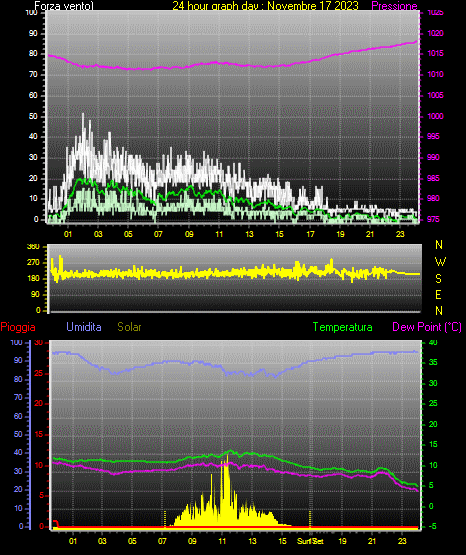Screen dimensions: 466x555
Task: Click temperature axis value 35
Action: click(433, 362)
